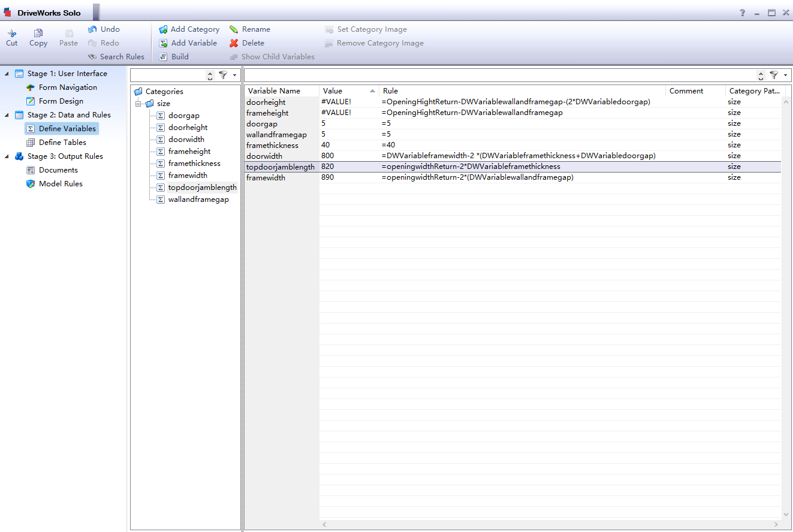This screenshot has width=793, height=532.
Task: Click the Cut icon in toolbar
Action: click(x=12, y=34)
